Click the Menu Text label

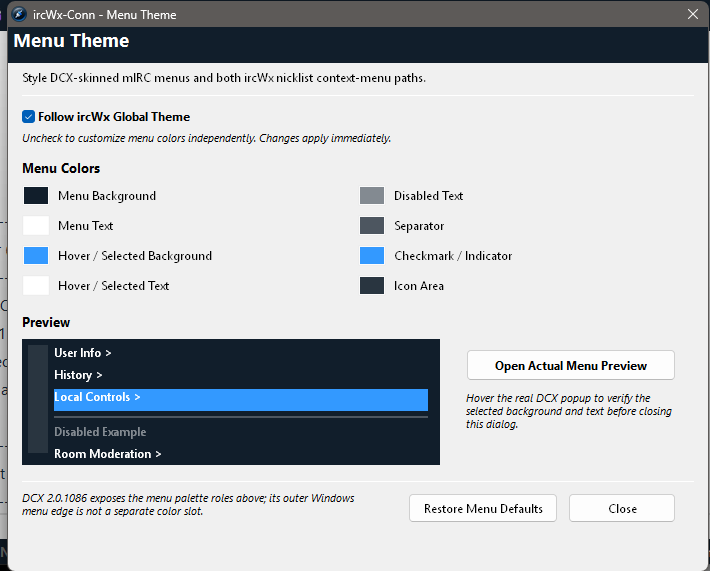click(86, 226)
